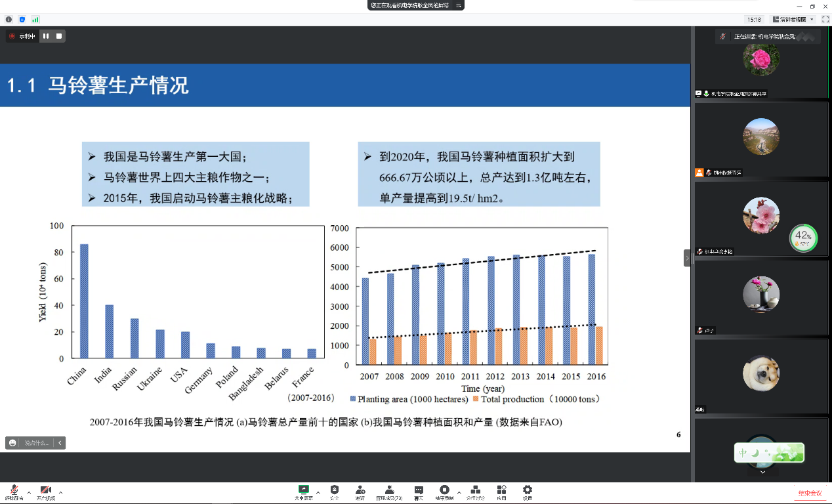The width and height of the screenshot is (832, 504).
Task: Open the Breakout Rooms icon
Action: click(x=476, y=491)
